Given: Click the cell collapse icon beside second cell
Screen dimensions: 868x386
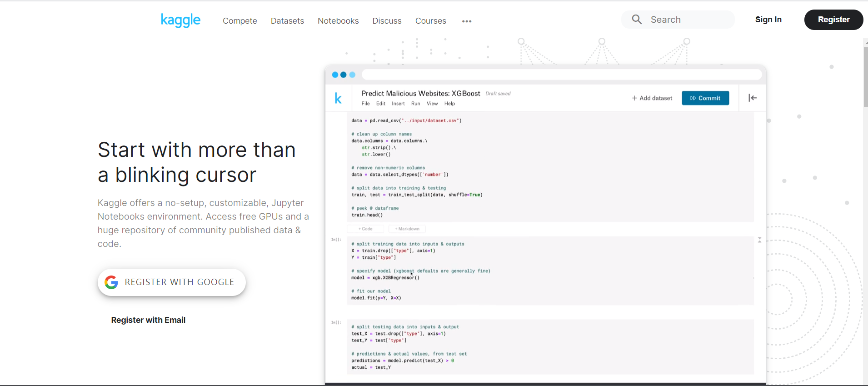Looking at the screenshot, I should click(x=759, y=240).
